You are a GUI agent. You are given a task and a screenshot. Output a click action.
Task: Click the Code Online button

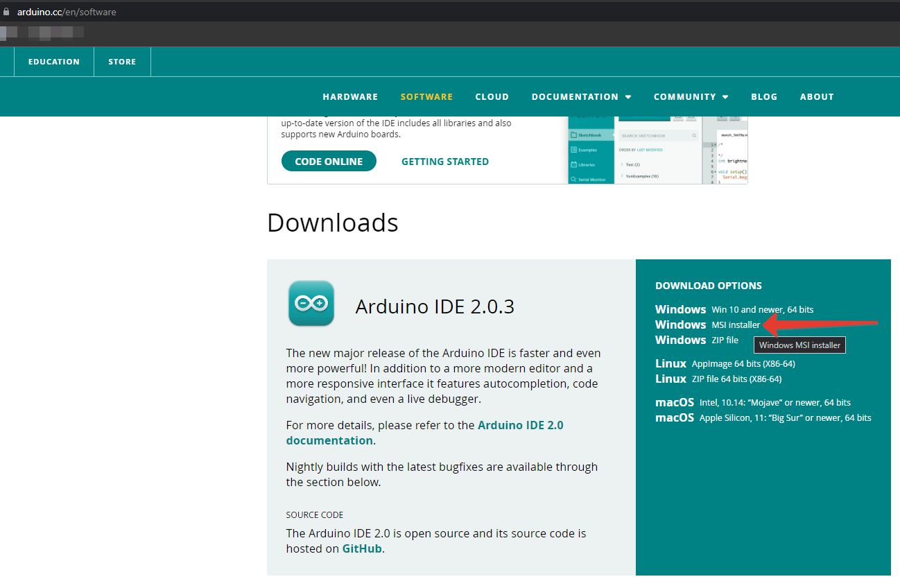329,162
